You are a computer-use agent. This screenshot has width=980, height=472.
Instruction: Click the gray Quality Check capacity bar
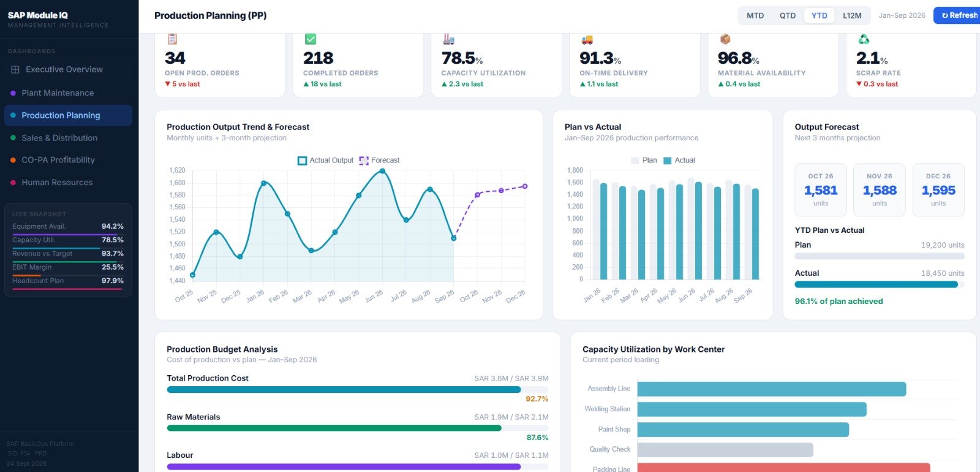(x=725, y=450)
